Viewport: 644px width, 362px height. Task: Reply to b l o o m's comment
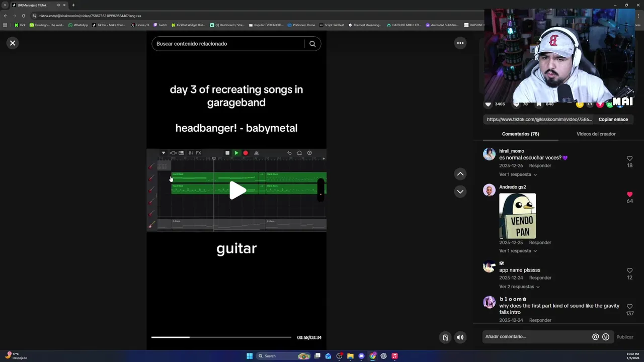(x=540, y=320)
